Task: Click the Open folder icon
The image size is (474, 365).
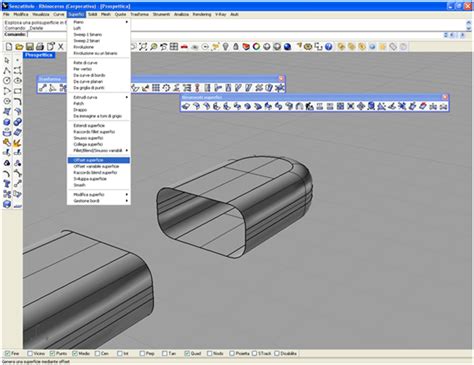Action: pyautogui.click(x=19, y=47)
